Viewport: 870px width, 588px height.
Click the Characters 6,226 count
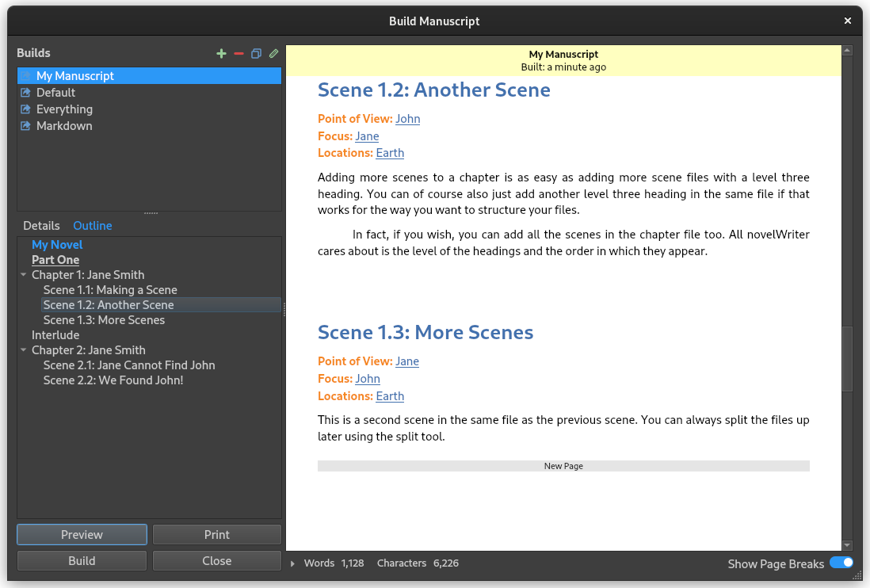pos(418,563)
